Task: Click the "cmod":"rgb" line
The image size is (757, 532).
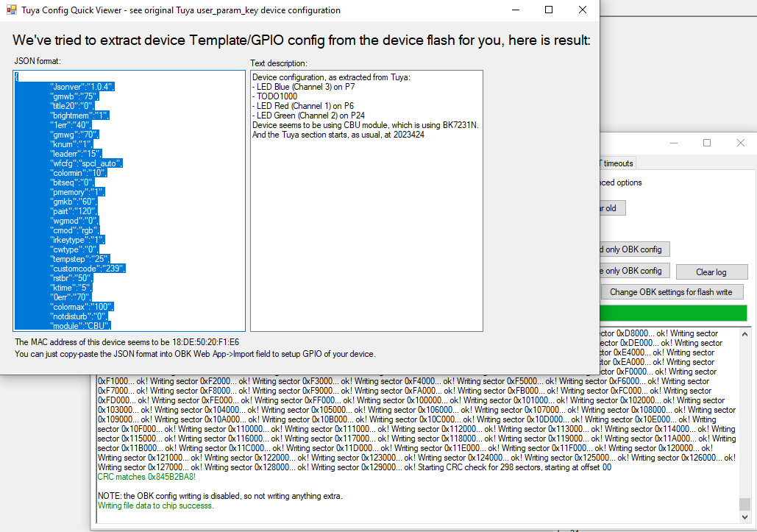Action: point(74,230)
